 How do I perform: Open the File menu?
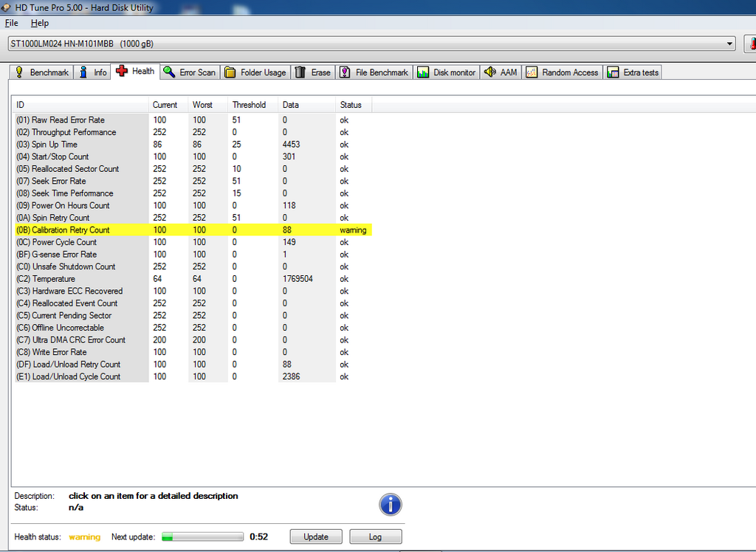[11, 23]
